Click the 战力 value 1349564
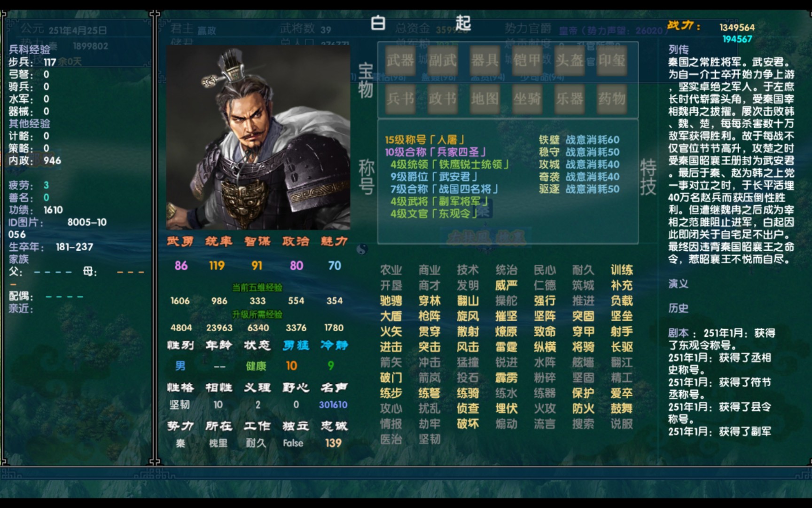This screenshot has height=508, width=812. click(x=737, y=27)
